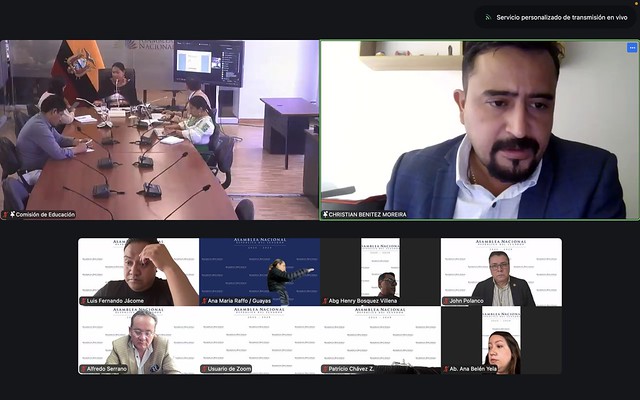
Task: Select Ab. Ana Belén Yela's video tile
Action: click(x=501, y=340)
